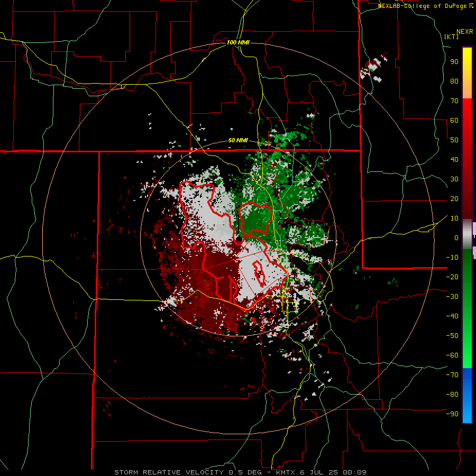Click the NEXLAB-College of DuPage label
This screenshot has width=476, height=476.
click(x=423, y=6)
